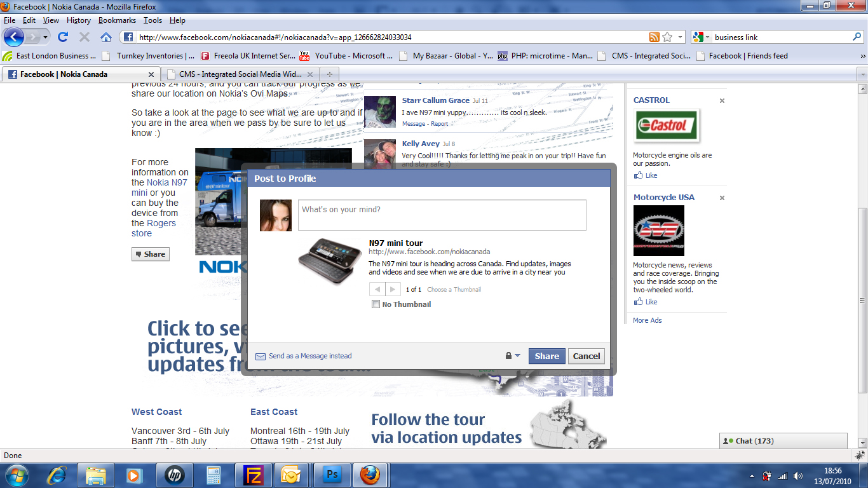This screenshot has height=488, width=868.
Task: Close the Castrol ad with X
Action: pyautogui.click(x=722, y=100)
